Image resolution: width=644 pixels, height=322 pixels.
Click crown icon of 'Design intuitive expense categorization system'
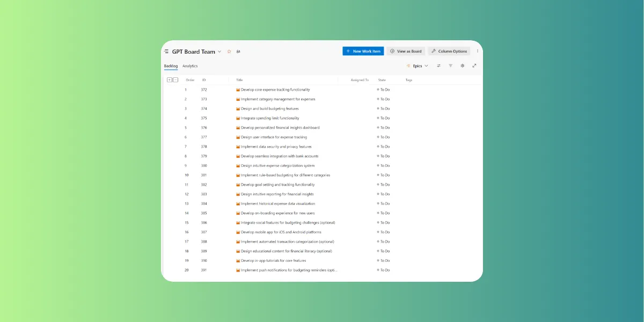[238, 166]
